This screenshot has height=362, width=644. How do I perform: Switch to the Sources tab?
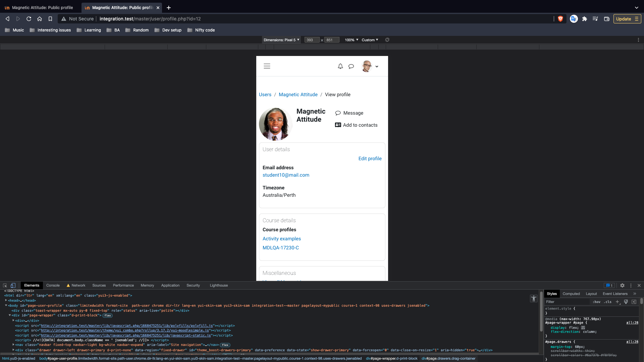pyautogui.click(x=99, y=286)
